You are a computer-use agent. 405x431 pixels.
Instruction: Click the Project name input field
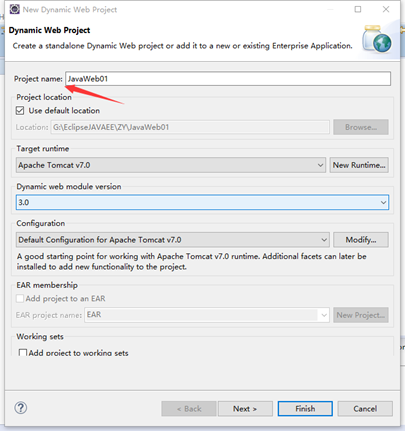tap(228, 79)
